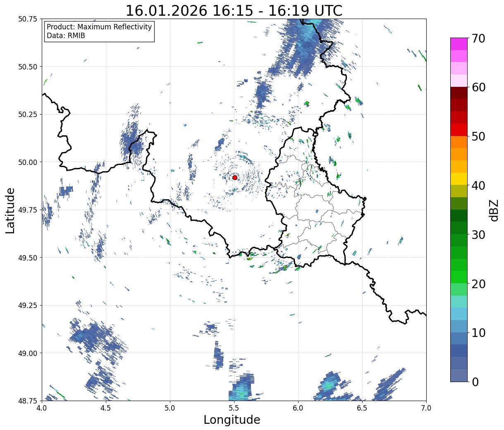
Task: Click the latitude tick label 50.75
Action: [28, 19]
